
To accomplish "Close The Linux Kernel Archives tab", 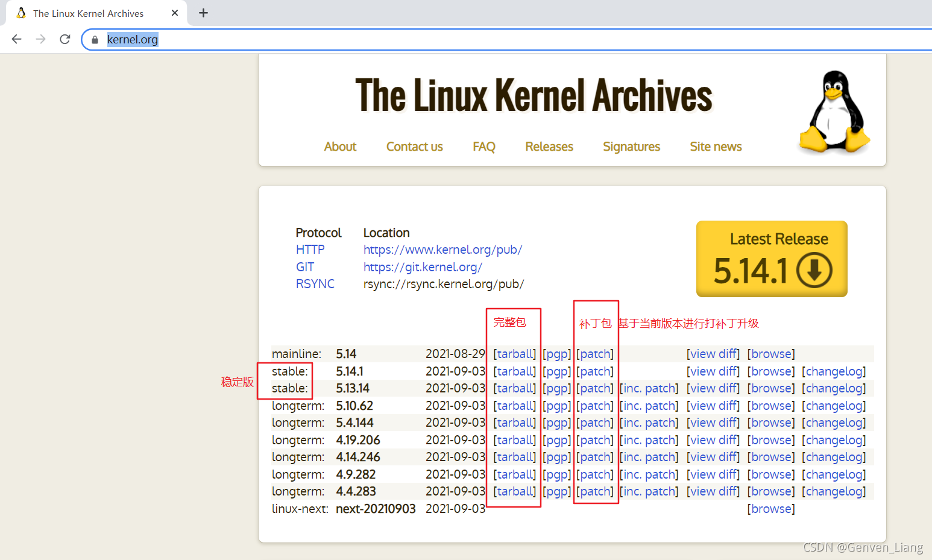I will click(175, 13).
